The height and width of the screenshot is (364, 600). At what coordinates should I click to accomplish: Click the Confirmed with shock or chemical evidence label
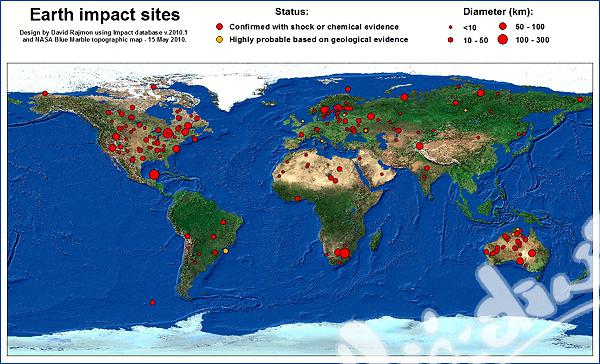314,27
